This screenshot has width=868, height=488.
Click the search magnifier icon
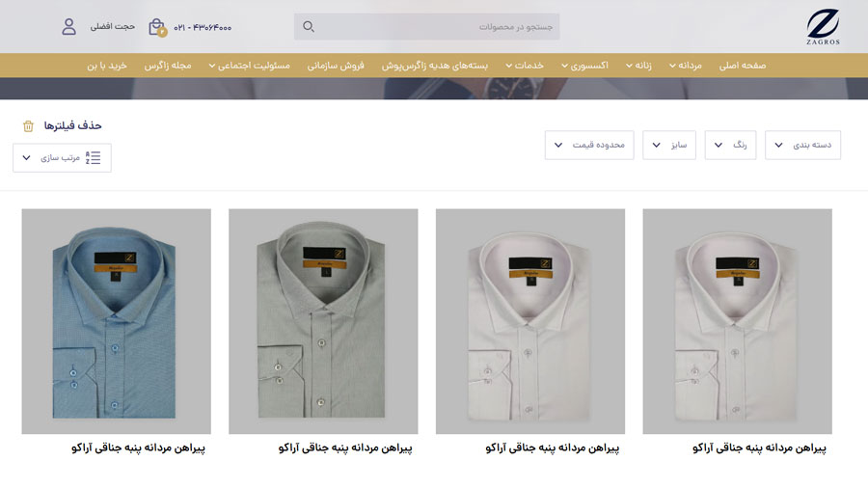pos(309,27)
